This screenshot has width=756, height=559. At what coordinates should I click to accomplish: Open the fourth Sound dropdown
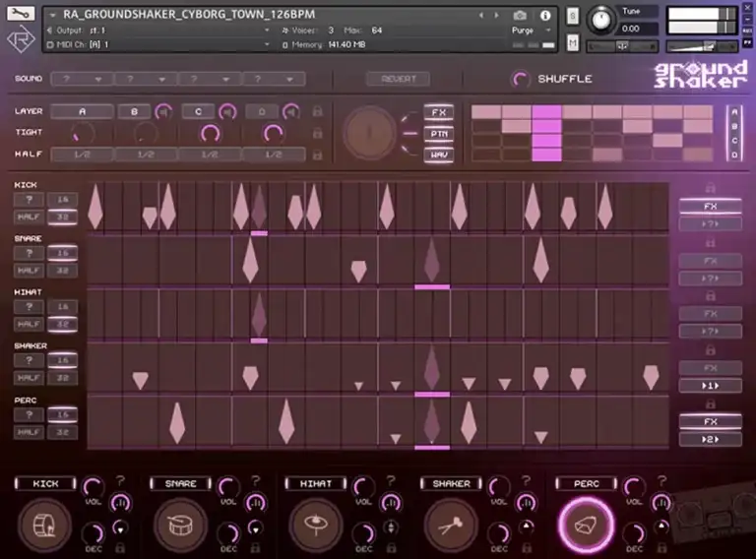pos(274,79)
